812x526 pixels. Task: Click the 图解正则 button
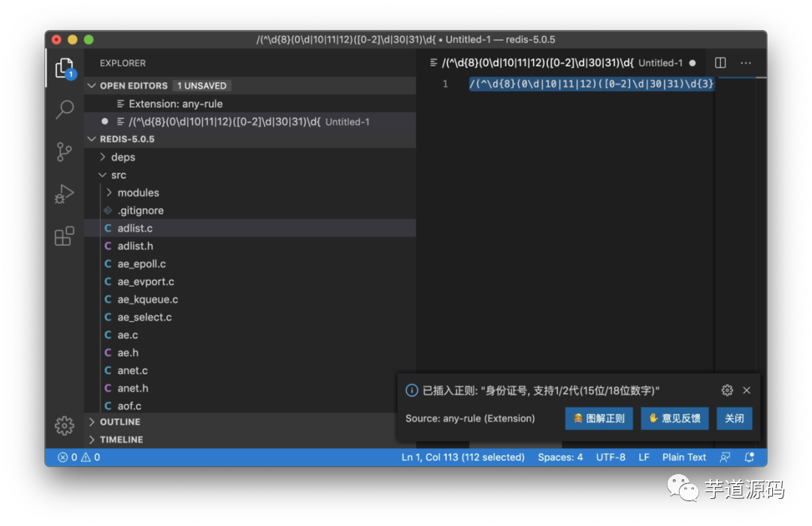[x=599, y=418]
